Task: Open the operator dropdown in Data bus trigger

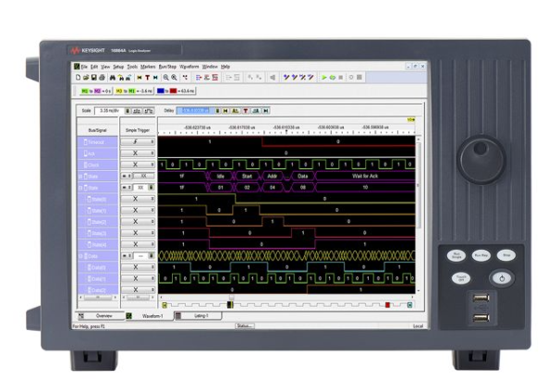Action: pyautogui.click(x=126, y=256)
